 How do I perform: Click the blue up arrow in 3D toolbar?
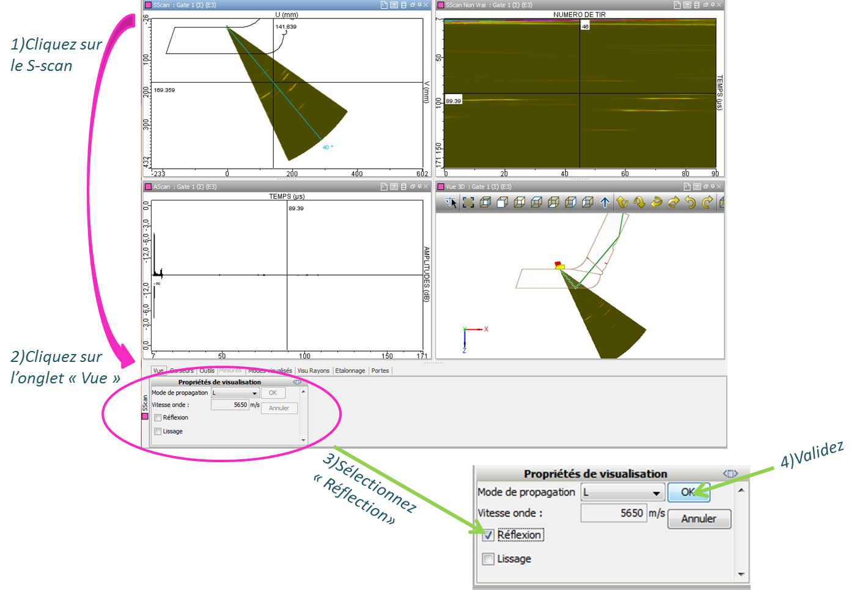pos(605,202)
